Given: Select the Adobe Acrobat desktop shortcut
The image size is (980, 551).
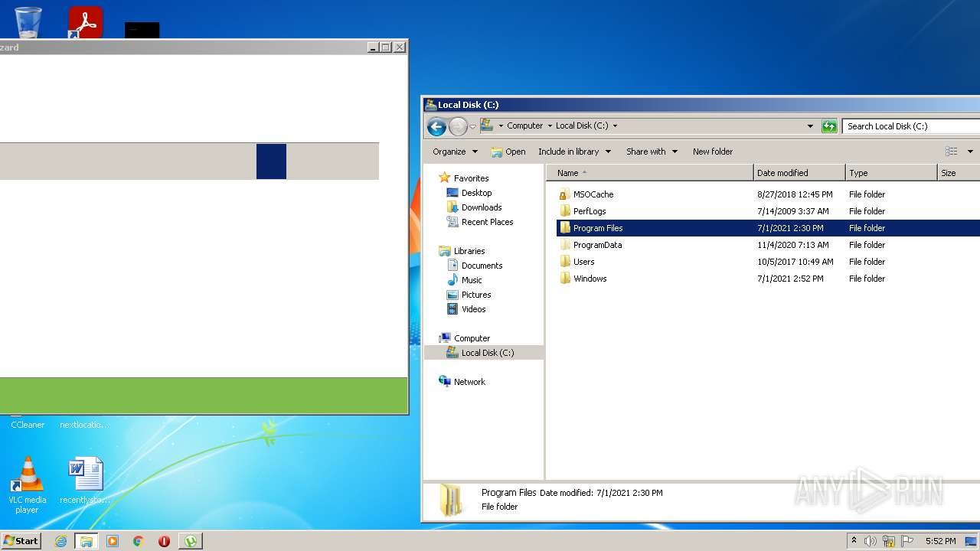Looking at the screenshot, I should pos(85,22).
